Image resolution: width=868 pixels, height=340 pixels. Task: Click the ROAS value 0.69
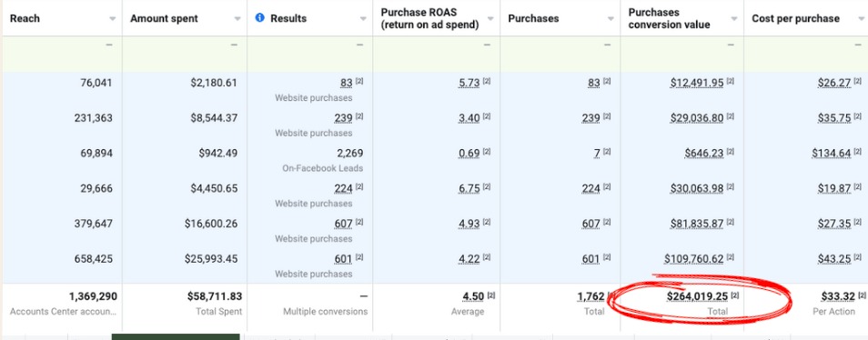(x=469, y=153)
